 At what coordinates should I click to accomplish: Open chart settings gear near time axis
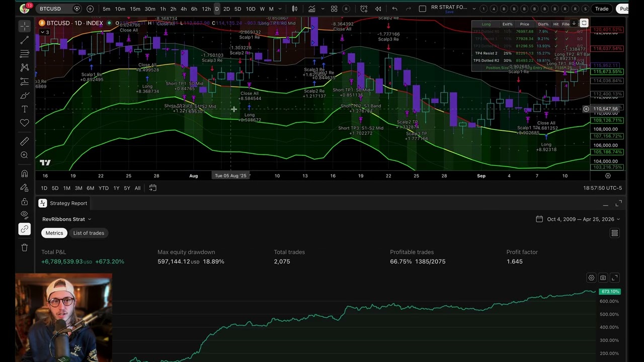point(608,176)
